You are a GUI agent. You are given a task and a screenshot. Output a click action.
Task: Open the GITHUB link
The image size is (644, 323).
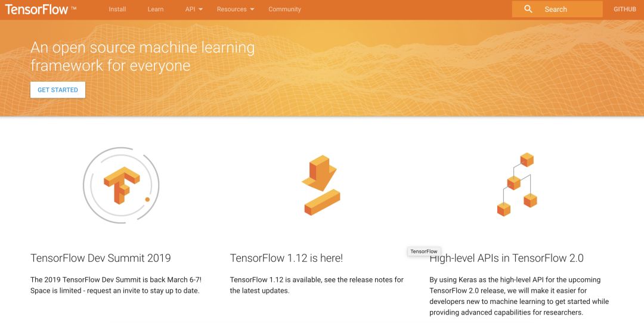625,9
